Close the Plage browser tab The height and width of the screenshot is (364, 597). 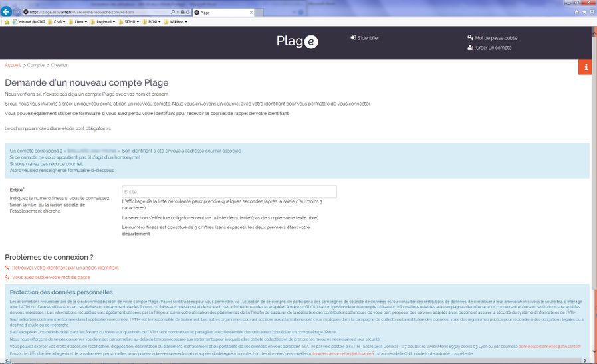click(251, 13)
